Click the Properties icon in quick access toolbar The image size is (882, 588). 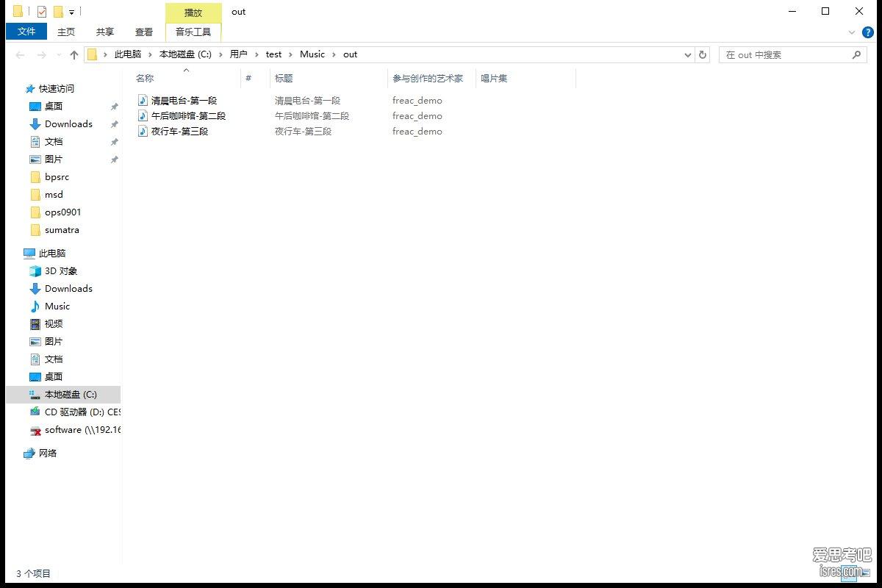pos(41,12)
